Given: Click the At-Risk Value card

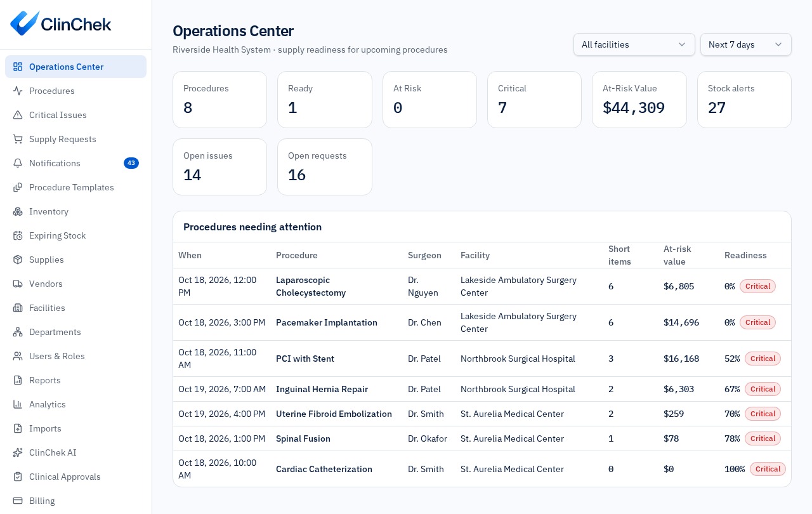Looking at the screenshot, I should click(639, 100).
